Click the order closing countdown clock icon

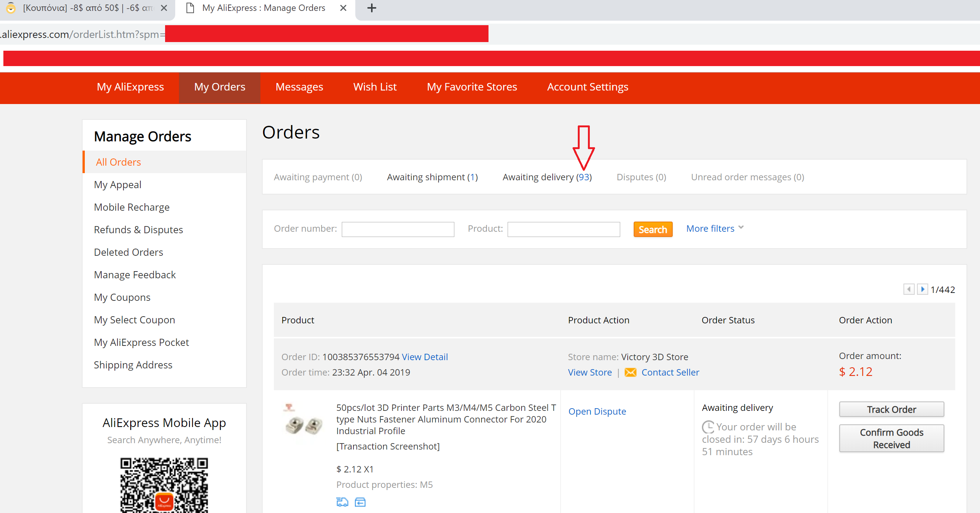pyautogui.click(x=708, y=427)
